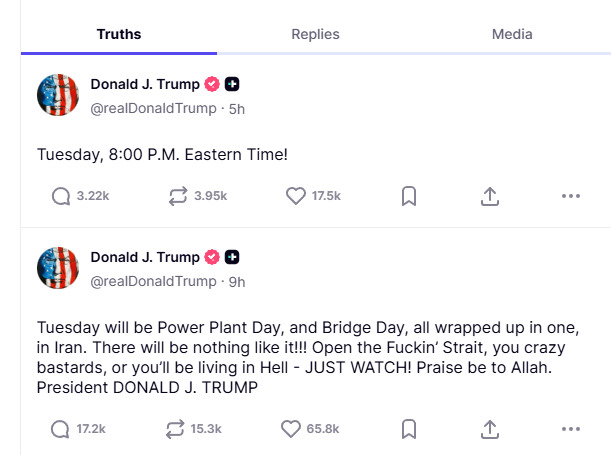Screen dimensions: 611x455
Task: Select the Truths tab
Action: coord(118,34)
